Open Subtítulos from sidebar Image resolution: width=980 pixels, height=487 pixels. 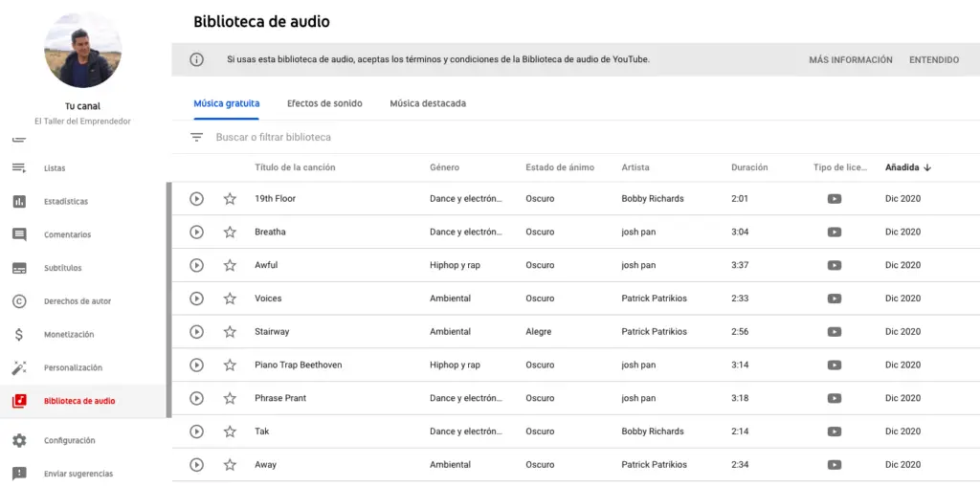62,269
